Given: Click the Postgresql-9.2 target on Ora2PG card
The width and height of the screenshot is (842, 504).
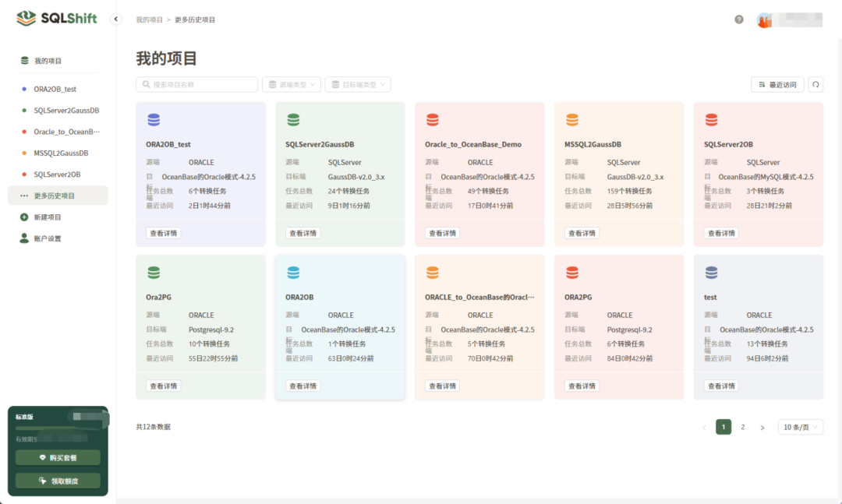Looking at the screenshot, I should 211,330.
